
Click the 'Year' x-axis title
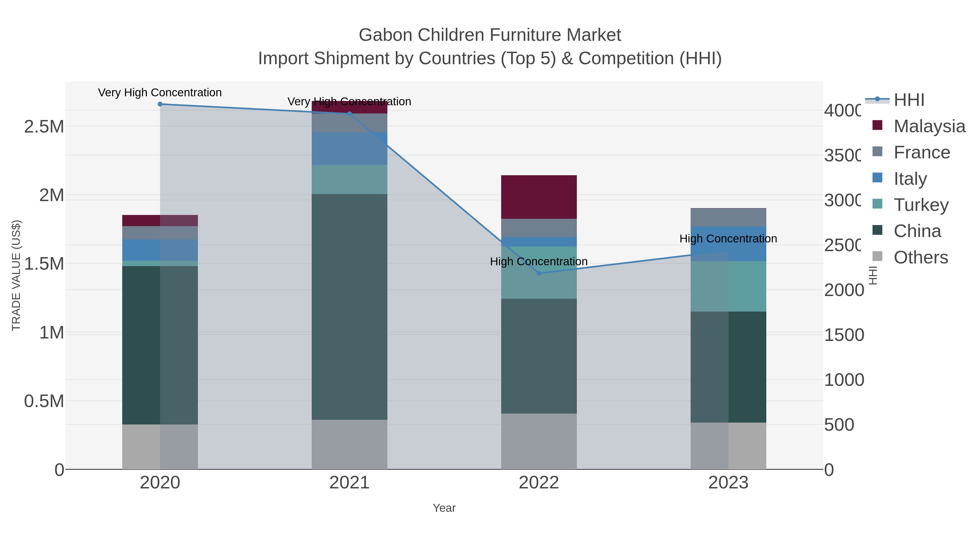coord(444,508)
